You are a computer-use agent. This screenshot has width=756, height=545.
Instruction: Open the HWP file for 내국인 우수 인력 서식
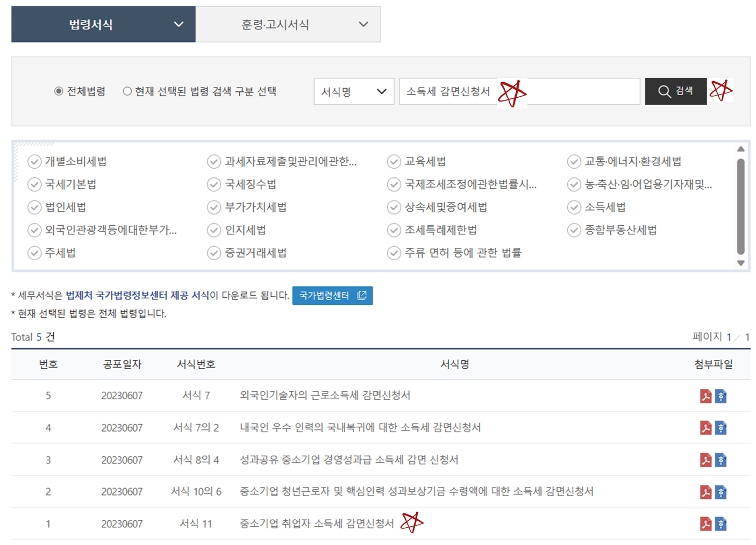[721, 428]
